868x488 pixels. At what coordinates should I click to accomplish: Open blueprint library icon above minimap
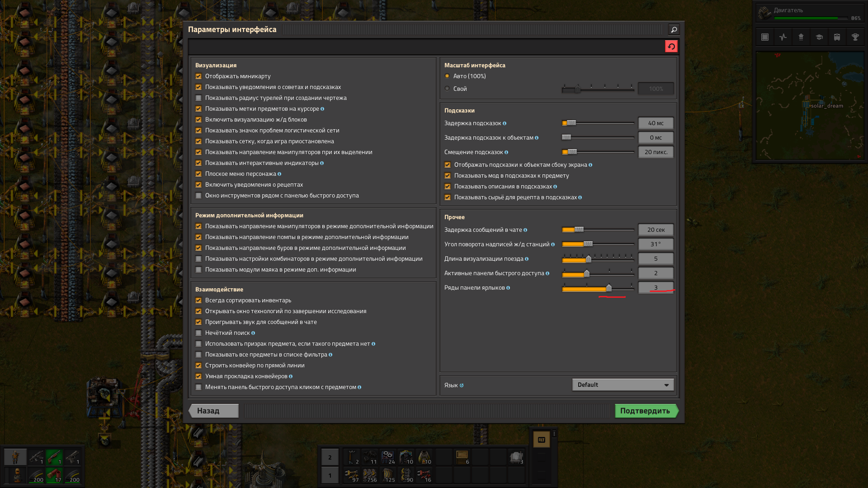(765, 37)
